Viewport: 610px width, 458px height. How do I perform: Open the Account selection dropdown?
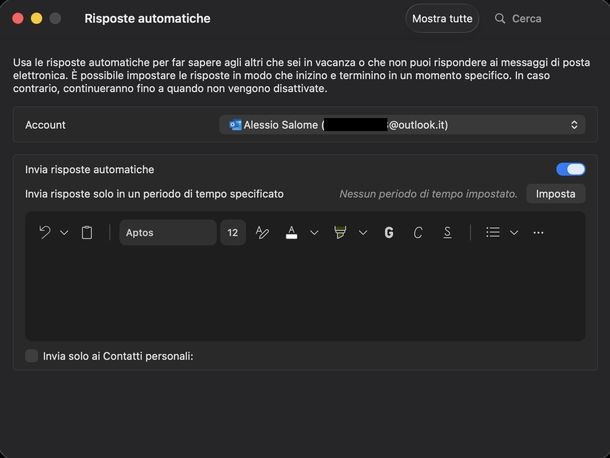tap(402, 125)
